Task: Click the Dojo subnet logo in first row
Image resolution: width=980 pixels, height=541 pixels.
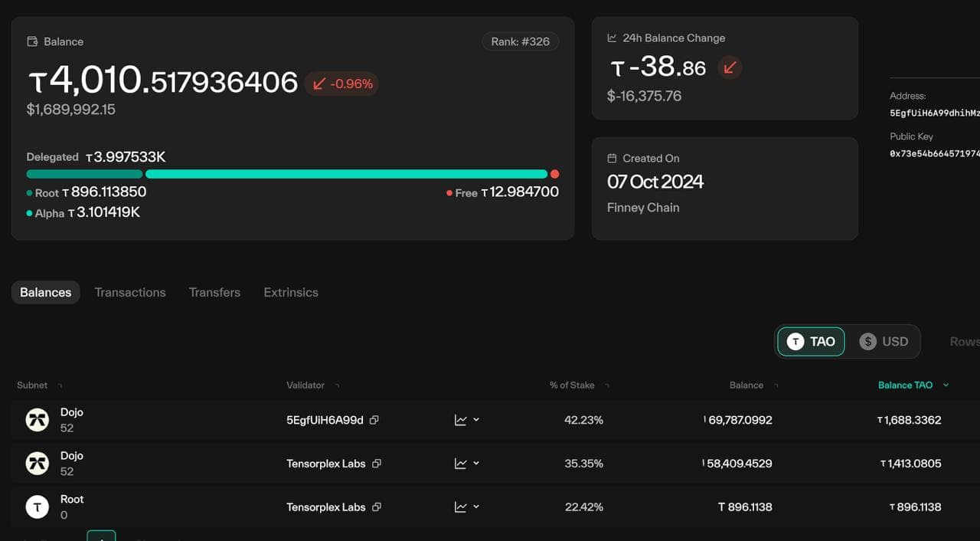Action: point(37,420)
